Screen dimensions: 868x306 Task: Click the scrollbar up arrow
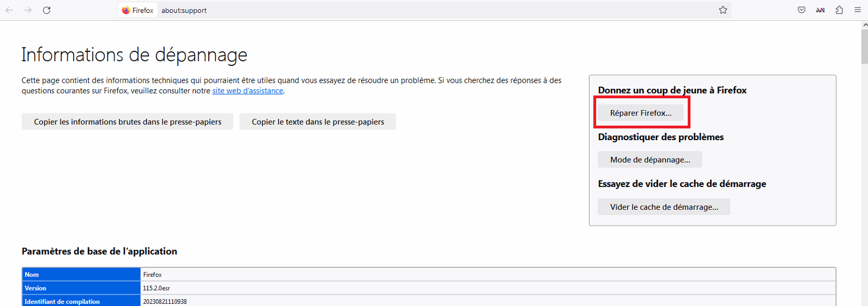coord(864,26)
